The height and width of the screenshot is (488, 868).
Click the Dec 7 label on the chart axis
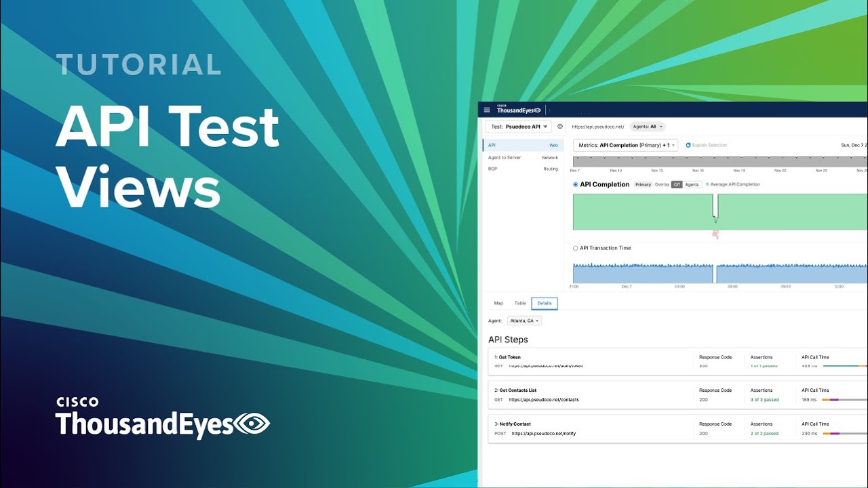point(627,287)
